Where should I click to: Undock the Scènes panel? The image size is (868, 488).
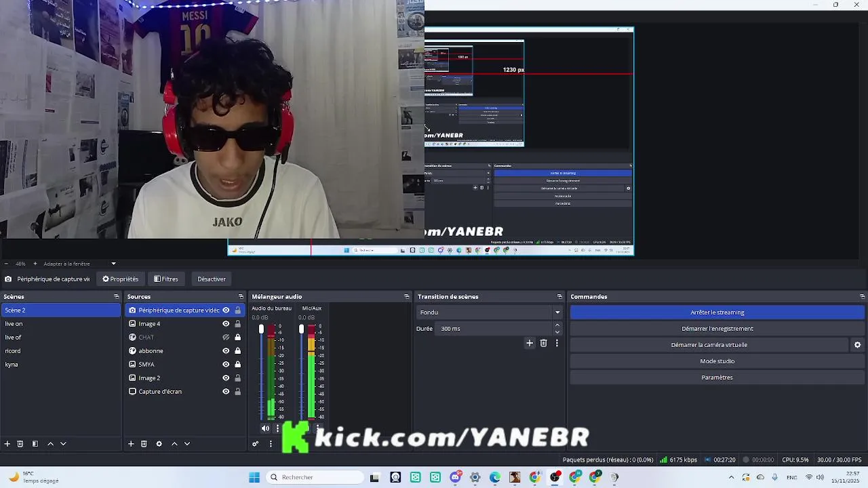116,297
